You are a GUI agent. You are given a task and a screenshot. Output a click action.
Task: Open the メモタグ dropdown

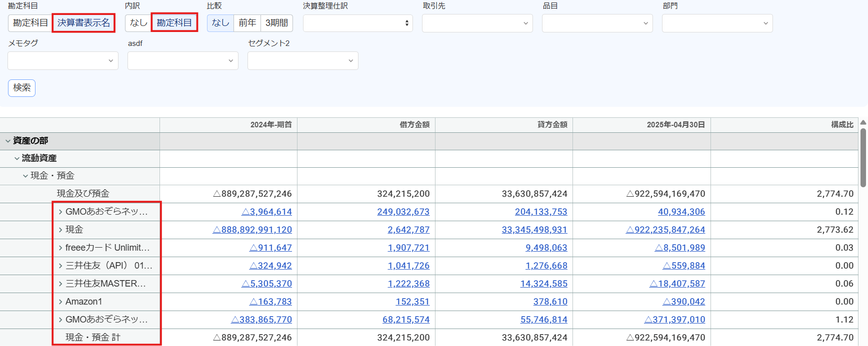click(x=63, y=61)
